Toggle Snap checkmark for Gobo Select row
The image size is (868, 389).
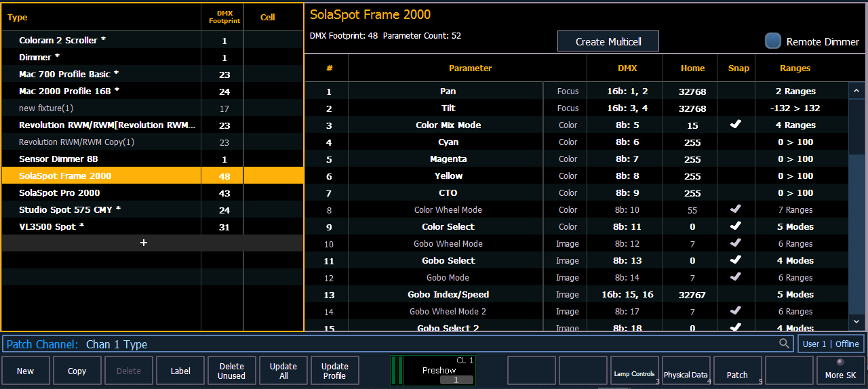tap(735, 260)
